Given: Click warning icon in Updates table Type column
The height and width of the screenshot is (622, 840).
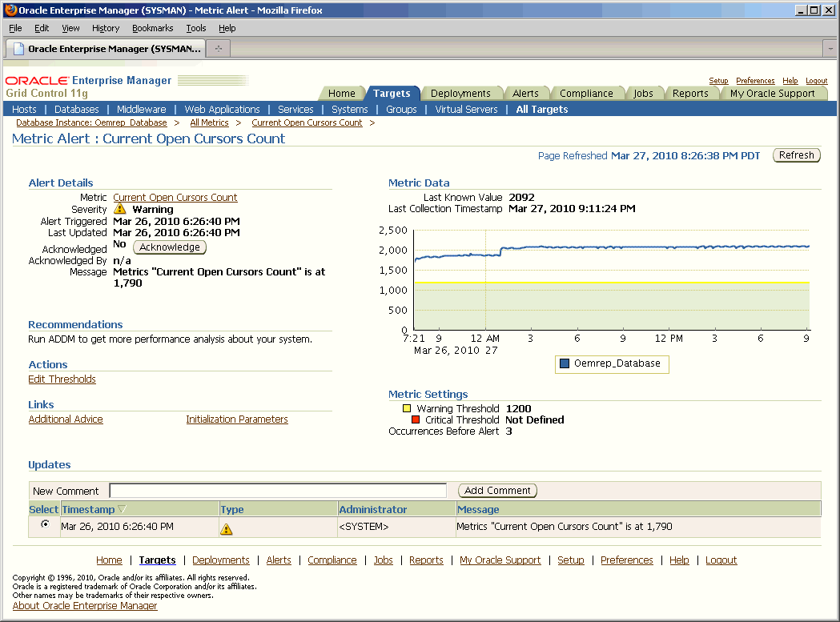Looking at the screenshot, I should point(227,529).
